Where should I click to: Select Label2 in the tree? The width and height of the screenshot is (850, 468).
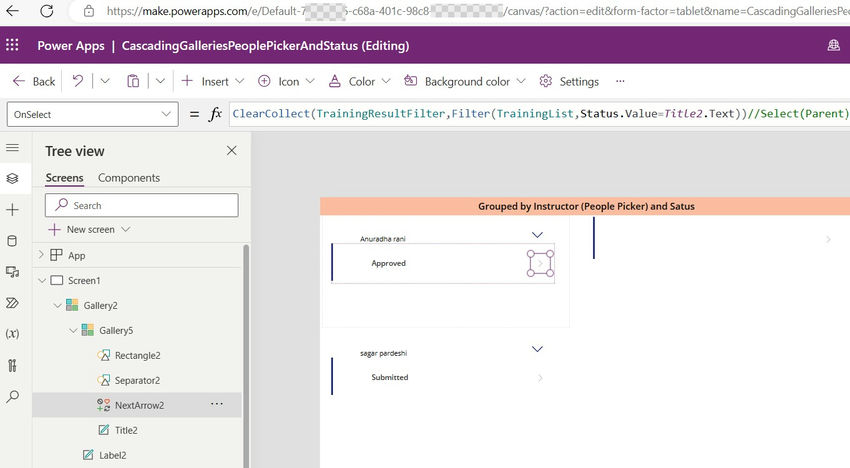point(112,455)
